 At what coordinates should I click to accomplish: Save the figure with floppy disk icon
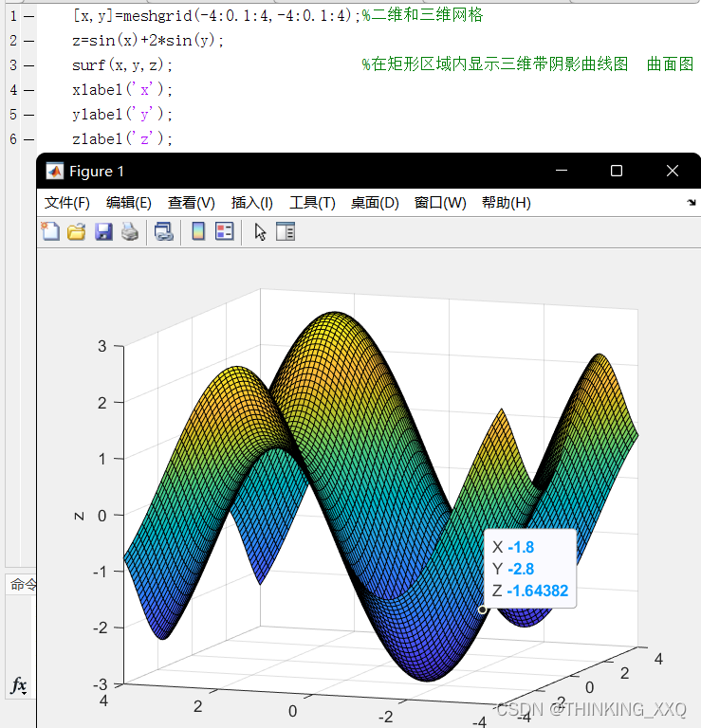103,231
